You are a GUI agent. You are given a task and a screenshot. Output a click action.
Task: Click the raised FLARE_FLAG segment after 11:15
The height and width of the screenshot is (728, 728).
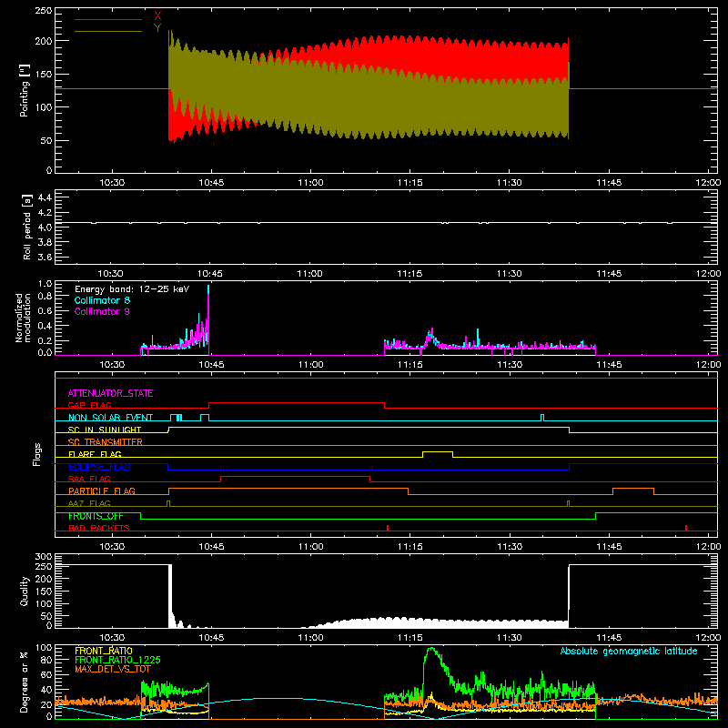click(438, 451)
